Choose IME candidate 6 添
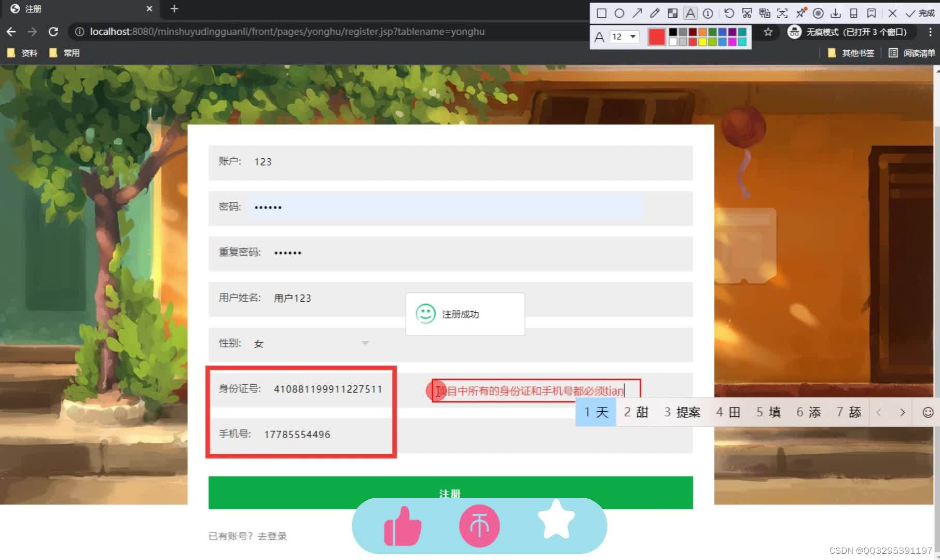 pyautogui.click(x=808, y=412)
